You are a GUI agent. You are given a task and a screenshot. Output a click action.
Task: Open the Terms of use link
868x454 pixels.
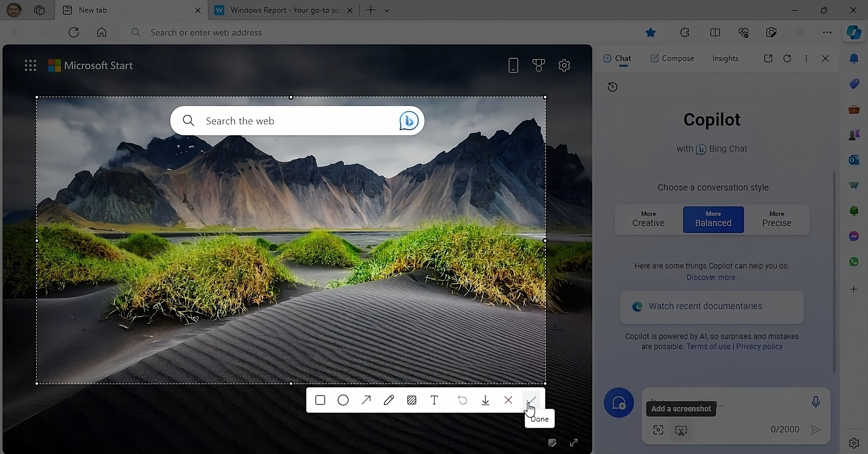click(x=709, y=347)
